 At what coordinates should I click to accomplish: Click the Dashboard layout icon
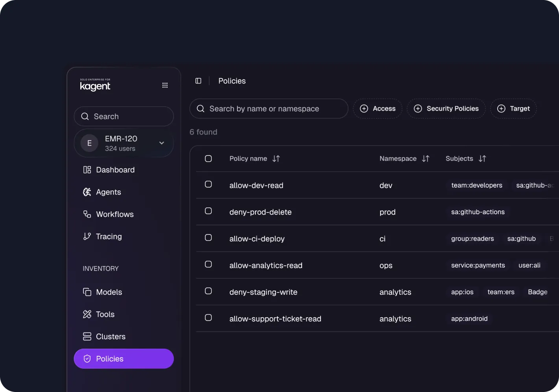pyautogui.click(x=87, y=170)
